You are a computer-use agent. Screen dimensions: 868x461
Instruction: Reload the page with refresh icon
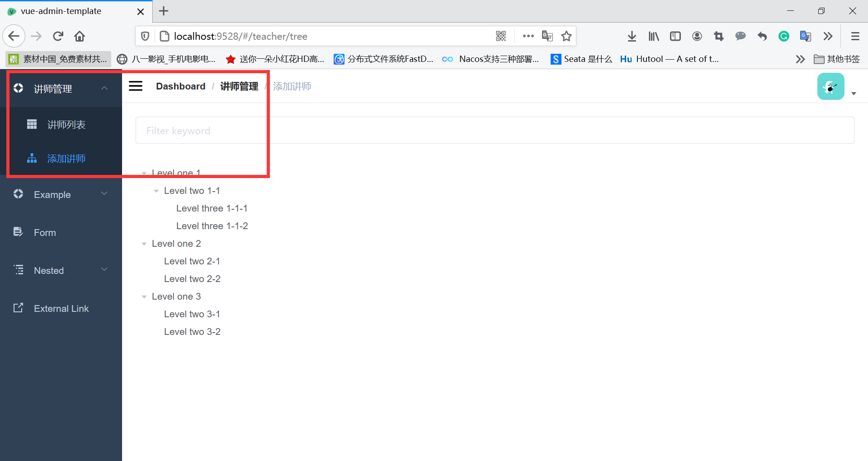[58, 36]
